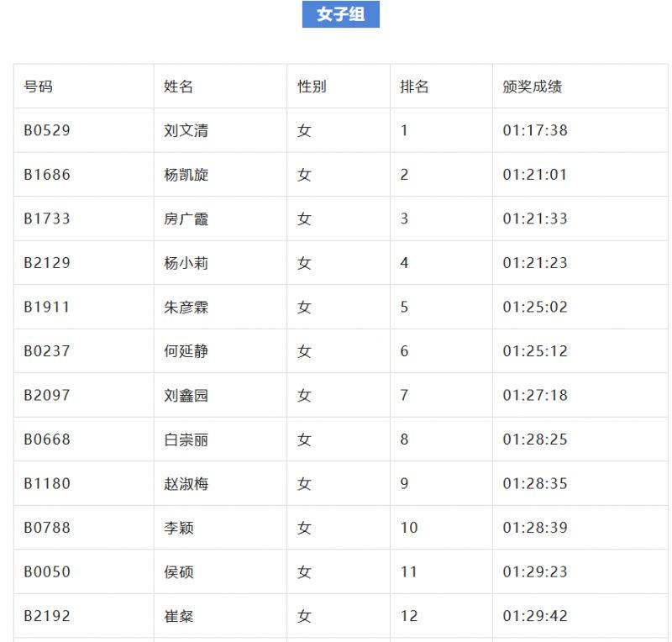Click bib number B1911
Viewport: 672px width, 642px height.
[46, 307]
